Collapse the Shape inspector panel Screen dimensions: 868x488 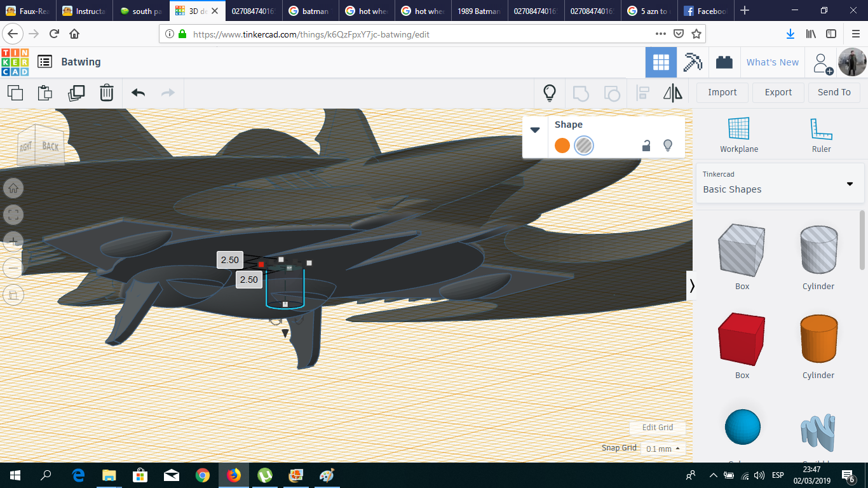coord(535,130)
